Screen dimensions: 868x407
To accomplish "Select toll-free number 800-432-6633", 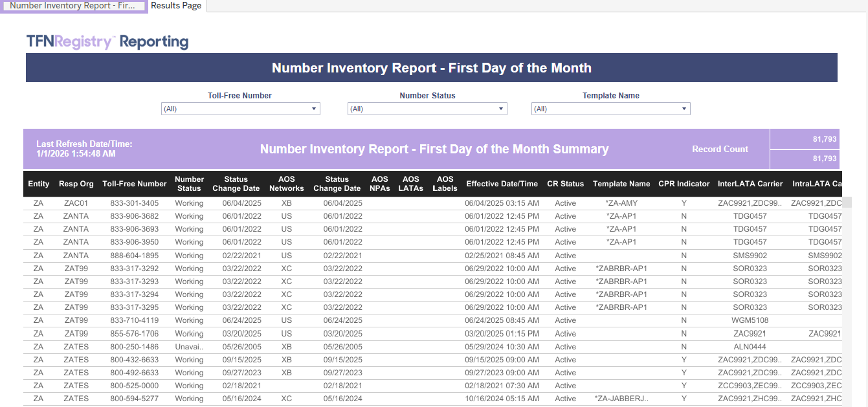I will (x=135, y=360).
